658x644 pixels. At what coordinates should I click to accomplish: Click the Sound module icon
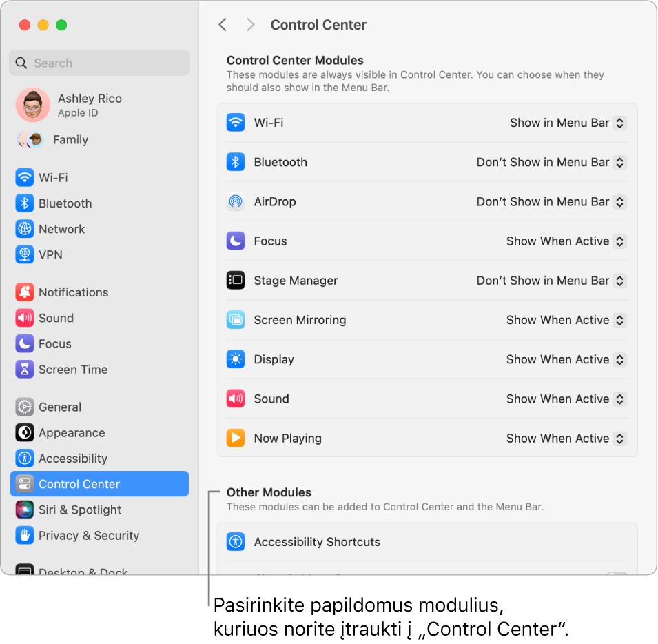click(x=236, y=399)
